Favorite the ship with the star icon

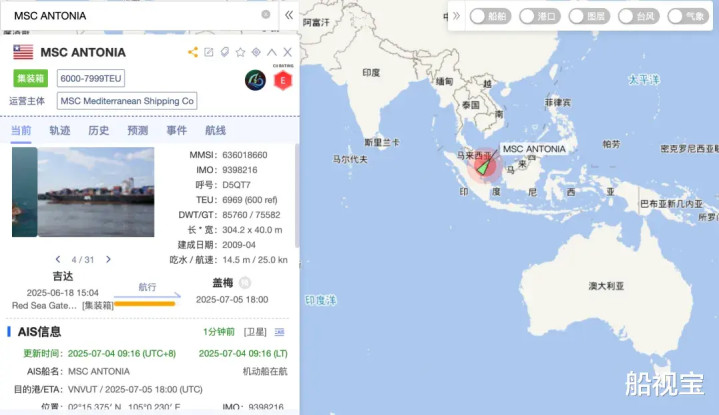240,52
